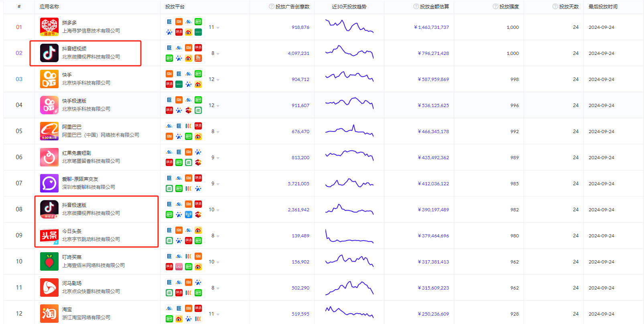Expand the platforms dropdown for 快手极速版

(217, 106)
